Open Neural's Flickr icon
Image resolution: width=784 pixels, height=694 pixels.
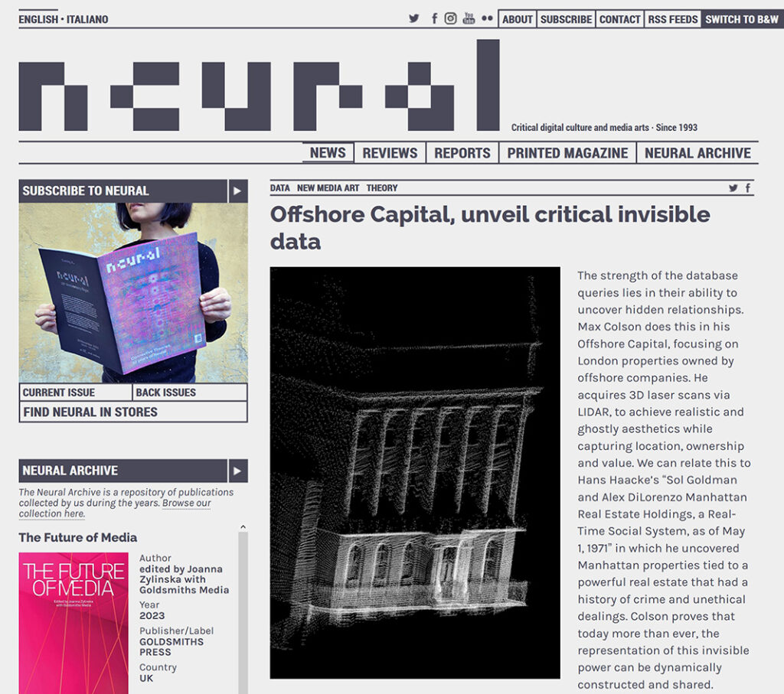(x=487, y=19)
